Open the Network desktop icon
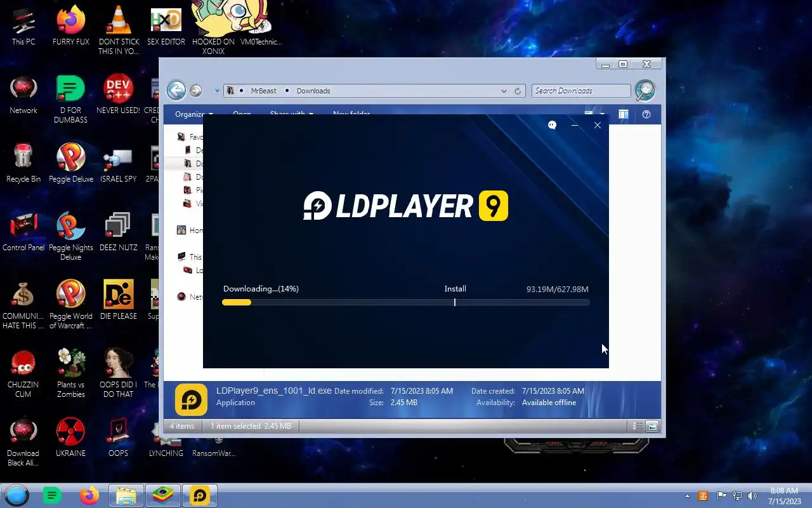 [x=23, y=95]
